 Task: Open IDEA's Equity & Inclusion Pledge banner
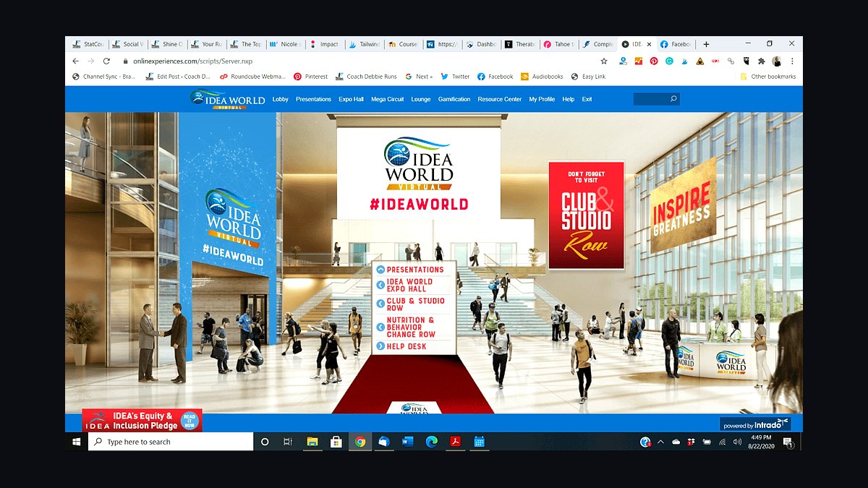click(x=142, y=421)
